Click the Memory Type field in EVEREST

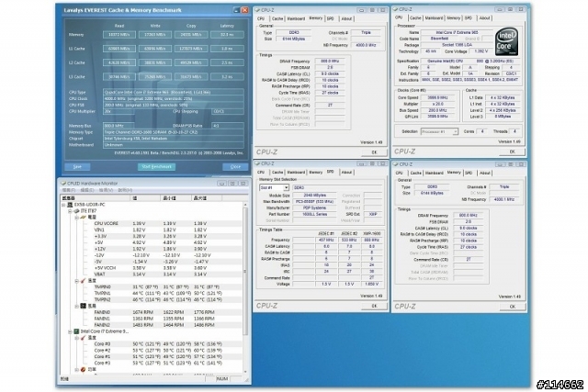coord(174,132)
